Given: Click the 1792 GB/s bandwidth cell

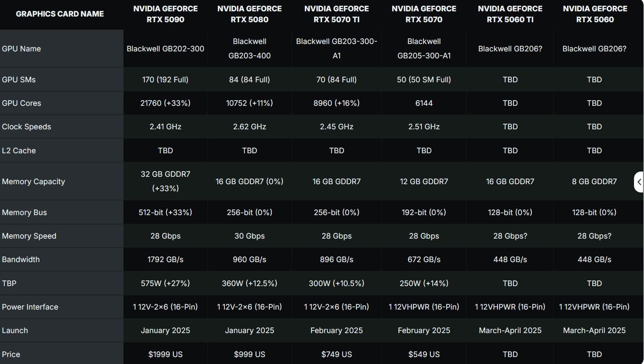Looking at the screenshot, I should [x=165, y=260].
